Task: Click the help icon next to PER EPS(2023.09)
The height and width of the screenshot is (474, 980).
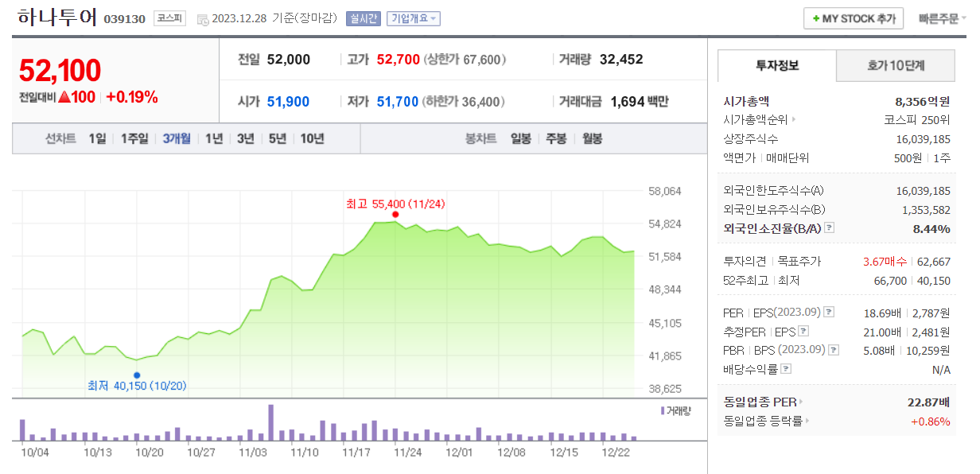Action: (828, 312)
